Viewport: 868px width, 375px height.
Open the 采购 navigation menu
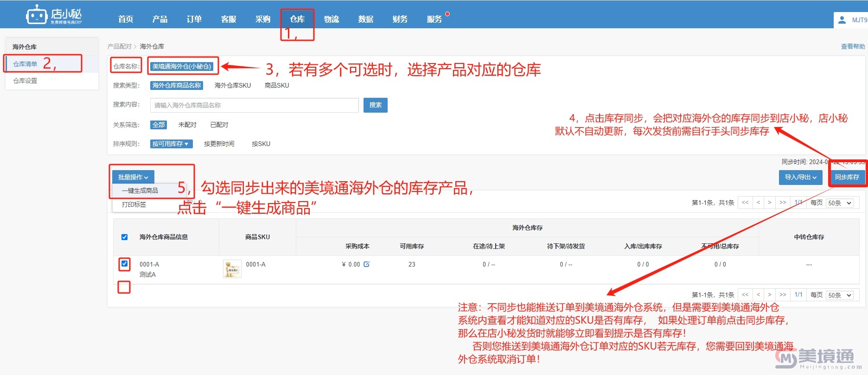click(x=263, y=19)
